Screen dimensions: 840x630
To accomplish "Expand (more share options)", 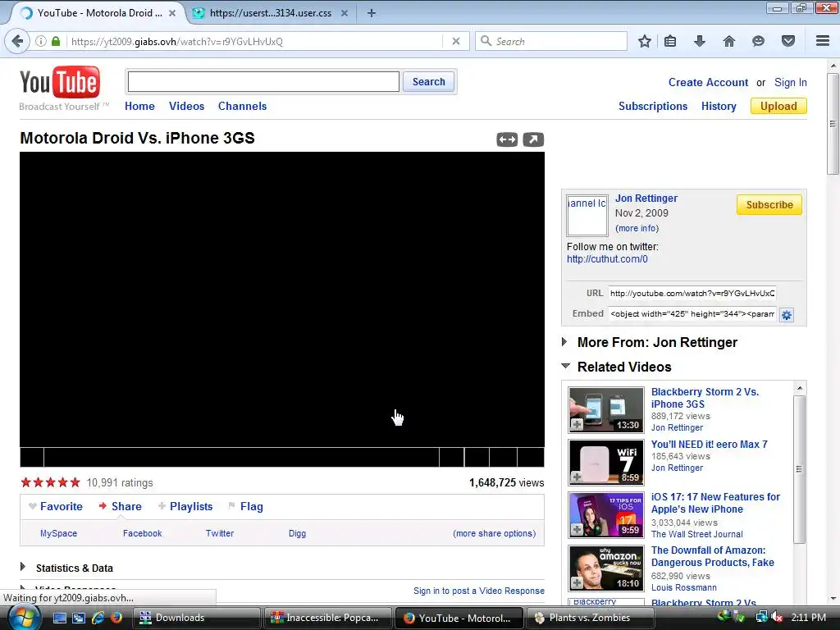I will point(495,533).
